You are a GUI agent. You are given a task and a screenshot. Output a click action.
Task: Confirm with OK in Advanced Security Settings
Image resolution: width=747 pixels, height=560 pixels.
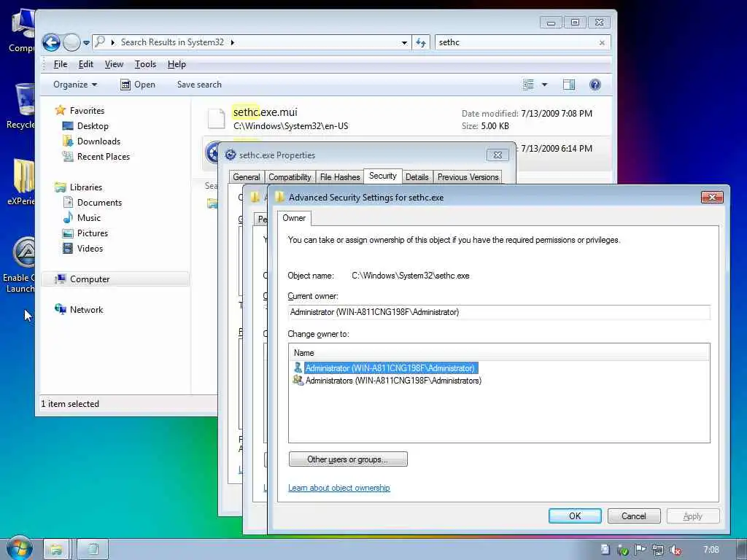[x=575, y=516]
